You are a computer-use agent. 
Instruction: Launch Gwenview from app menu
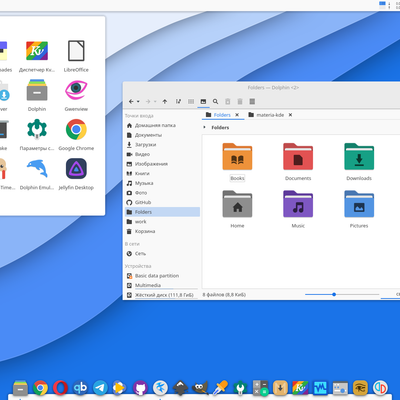pyautogui.click(x=76, y=95)
